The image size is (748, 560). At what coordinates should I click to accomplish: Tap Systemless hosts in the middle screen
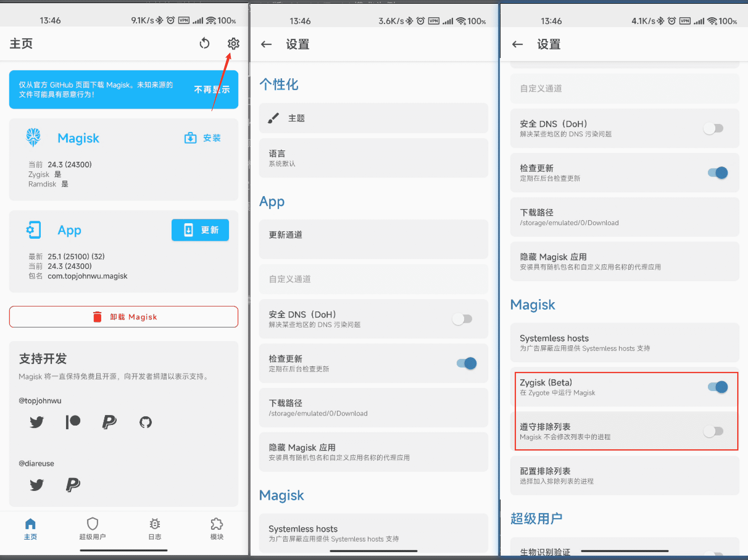coord(373,533)
